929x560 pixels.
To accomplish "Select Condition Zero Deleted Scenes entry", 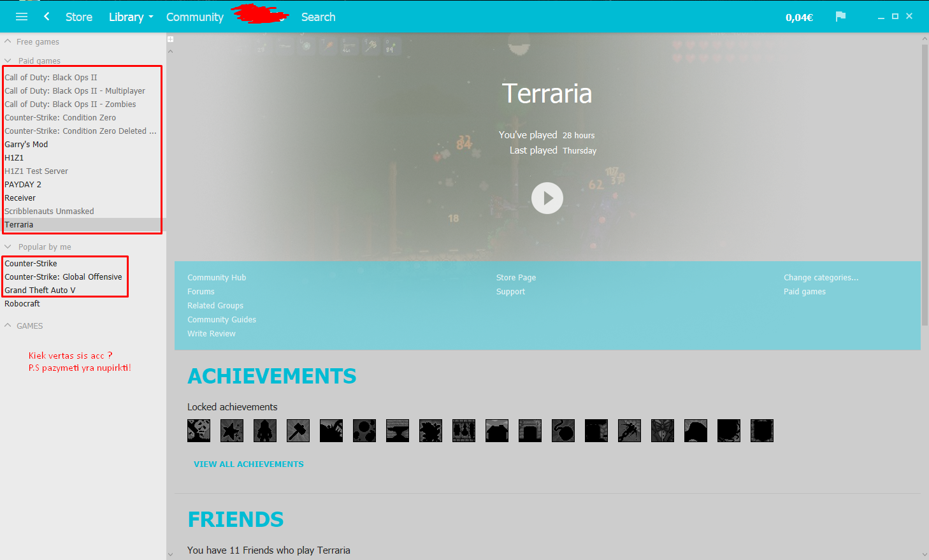I will [80, 131].
